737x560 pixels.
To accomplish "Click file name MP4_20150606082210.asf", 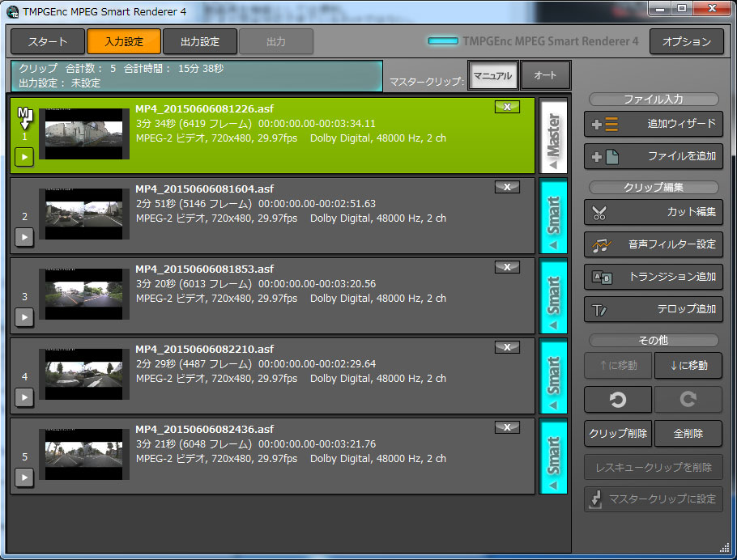I will point(204,349).
